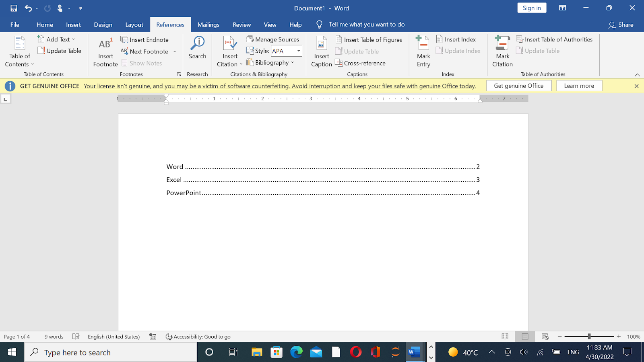Switch to Read Mode view
Viewport: 644px width, 362px height.
pyautogui.click(x=505, y=337)
